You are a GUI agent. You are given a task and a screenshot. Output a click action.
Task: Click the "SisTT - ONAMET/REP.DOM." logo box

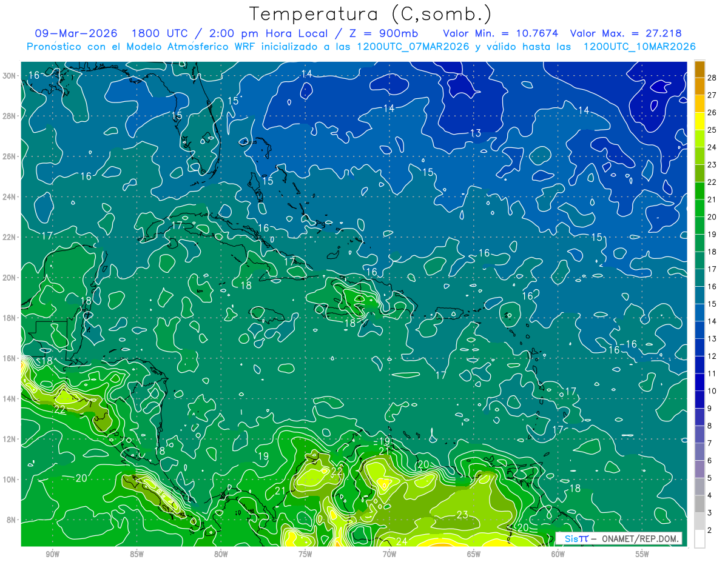(619, 539)
